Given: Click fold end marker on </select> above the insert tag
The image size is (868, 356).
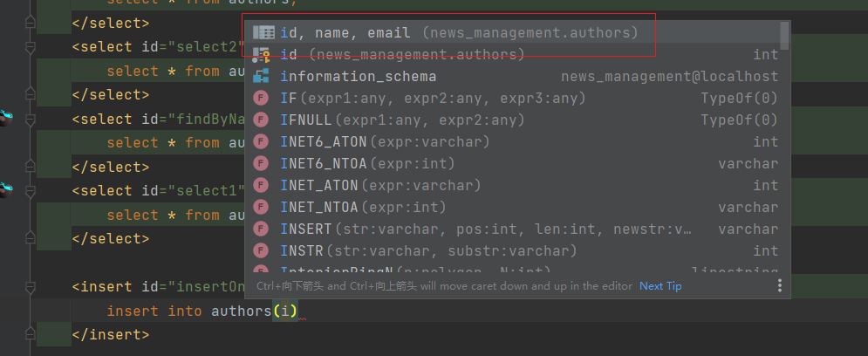Looking at the screenshot, I should tap(31, 238).
